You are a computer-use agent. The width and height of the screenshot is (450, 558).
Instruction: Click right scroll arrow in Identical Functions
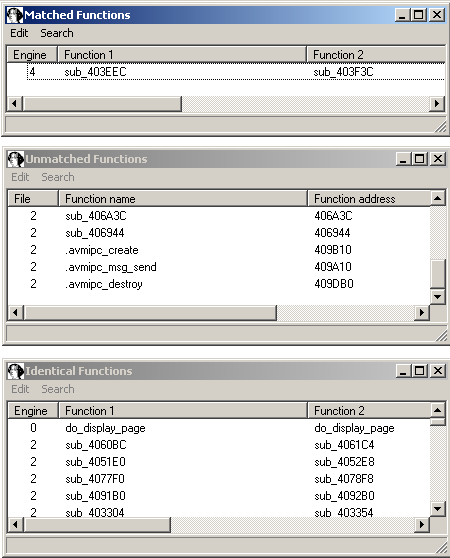[422, 525]
